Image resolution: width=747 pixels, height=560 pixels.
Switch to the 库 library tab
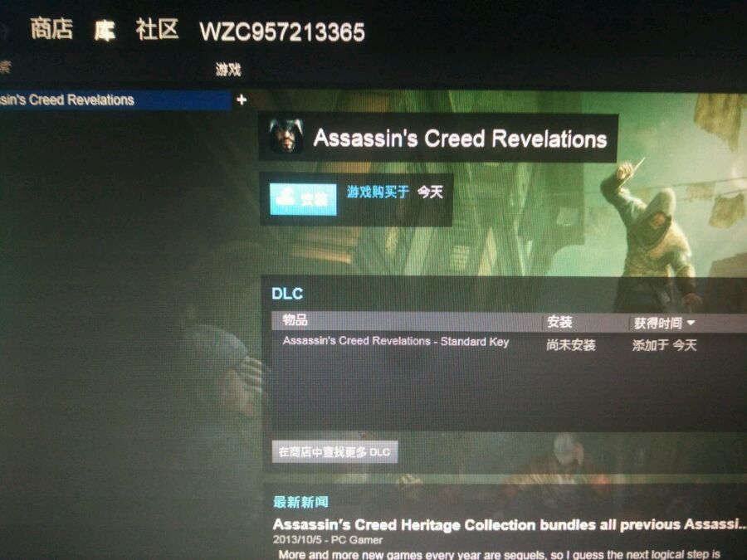(x=105, y=31)
